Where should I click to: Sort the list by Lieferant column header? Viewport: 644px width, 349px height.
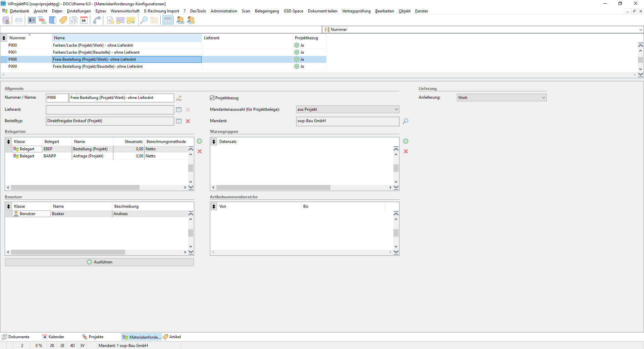coord(247,38)
